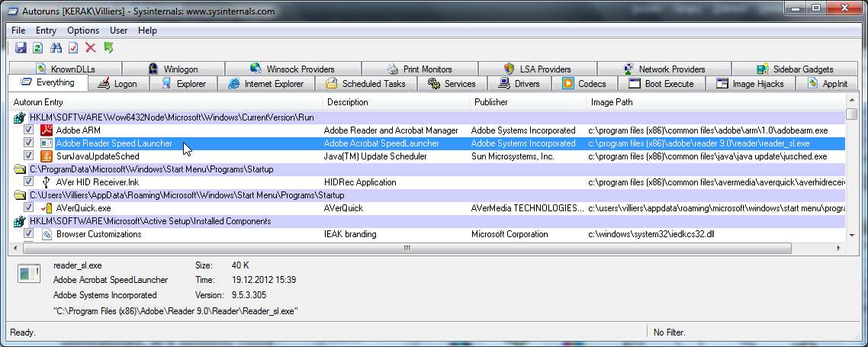Toggle AVer HID Receiver.lnk checkbox
Viewport: 868px width, 347px height.
tap(28, 182)
